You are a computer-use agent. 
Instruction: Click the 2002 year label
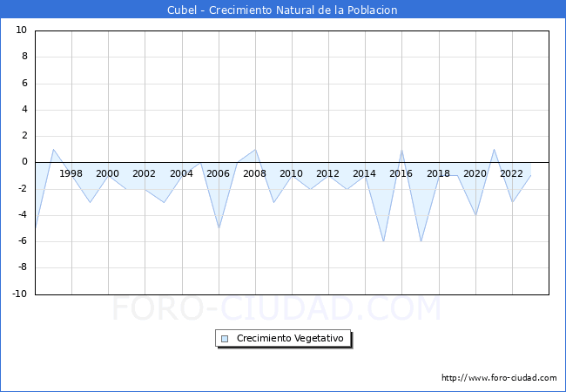(145, 173)
